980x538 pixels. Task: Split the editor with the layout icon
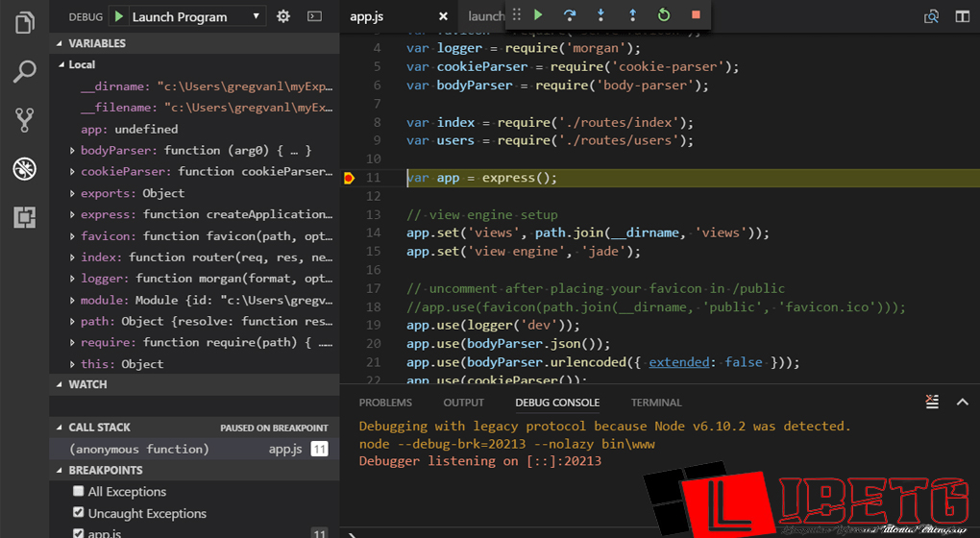(x=963, y=16)
